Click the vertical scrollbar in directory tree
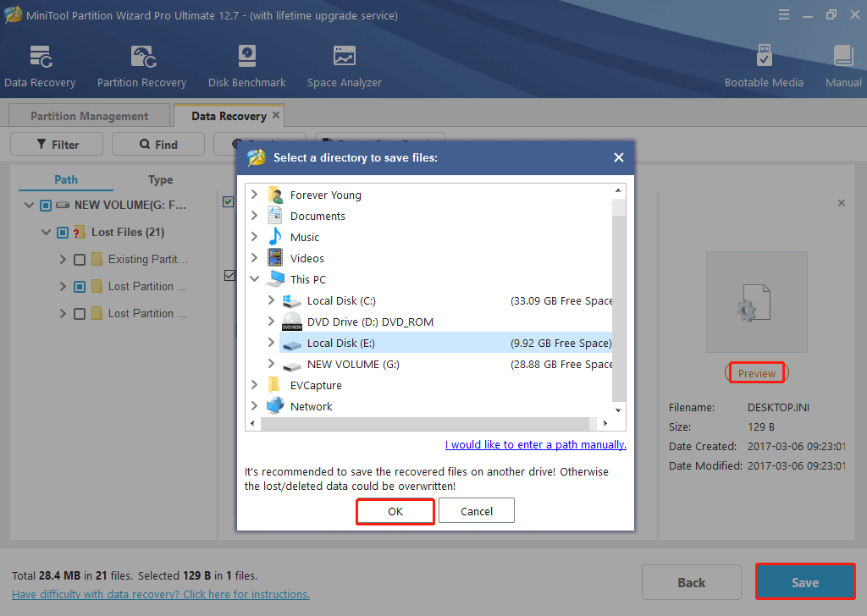This screenshot has height=616, width=867. click(x=619, y=310)
